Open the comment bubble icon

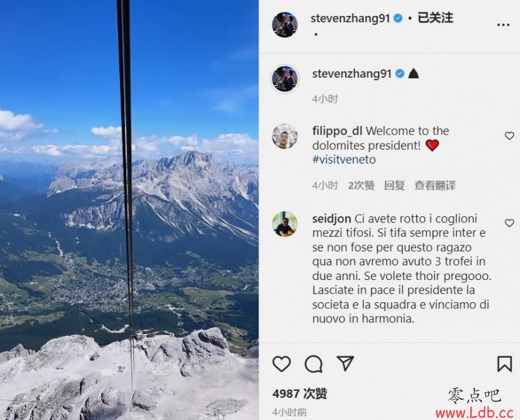point(313,364)
